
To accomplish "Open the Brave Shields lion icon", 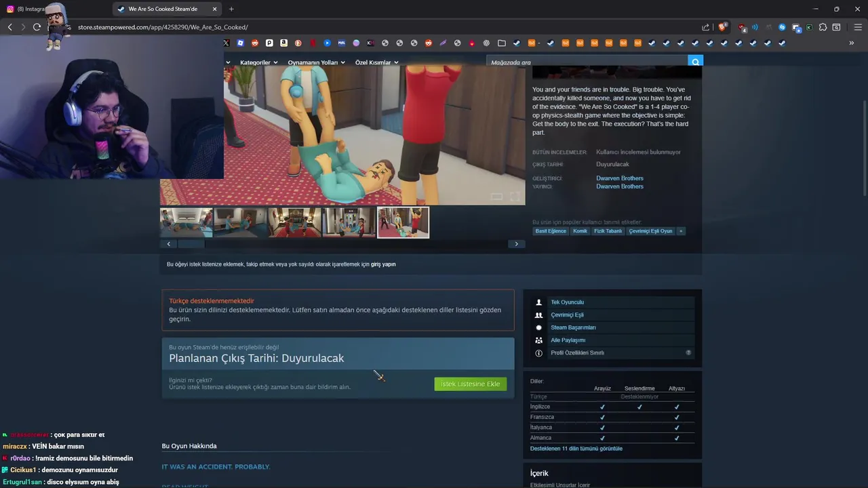I will pos(722,27).
